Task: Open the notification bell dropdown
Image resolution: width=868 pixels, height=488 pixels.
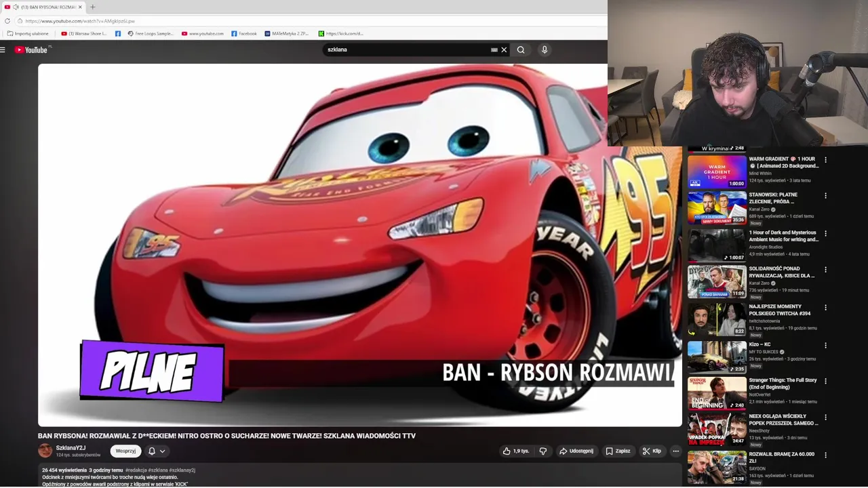Action: pos(157,451)
